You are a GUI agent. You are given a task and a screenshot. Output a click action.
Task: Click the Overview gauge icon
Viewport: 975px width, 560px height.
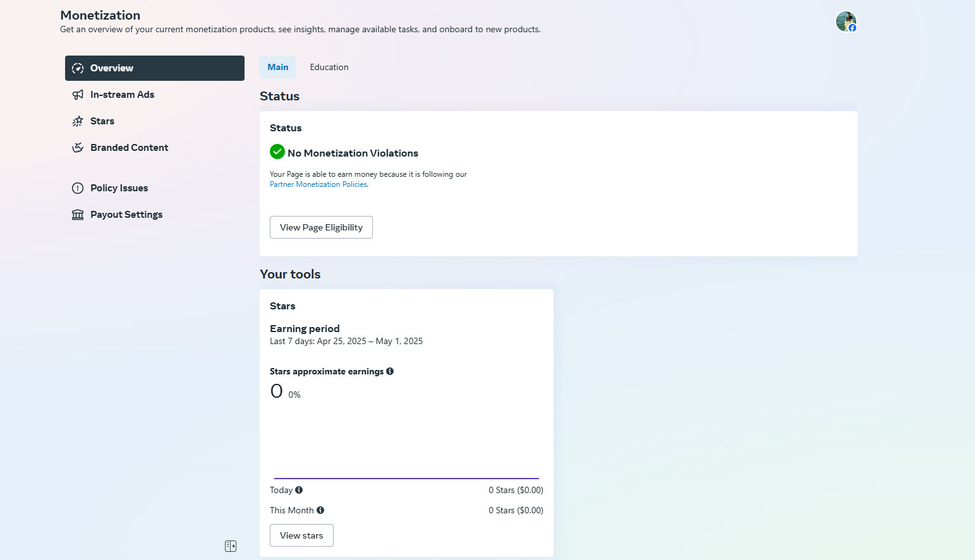click(78, 68)
